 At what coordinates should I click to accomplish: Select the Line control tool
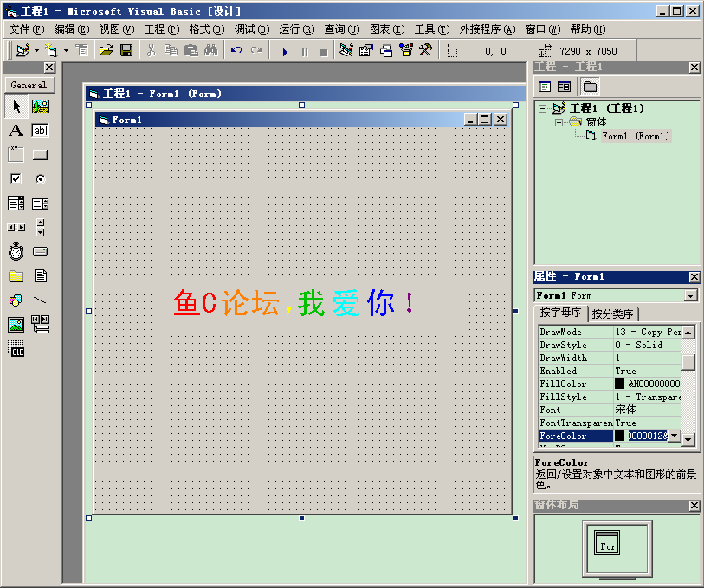pos(41,300)
